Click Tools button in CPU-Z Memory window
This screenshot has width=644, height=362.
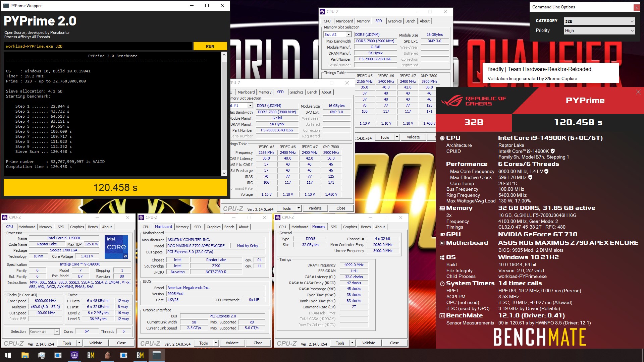[x=340, y=343]
